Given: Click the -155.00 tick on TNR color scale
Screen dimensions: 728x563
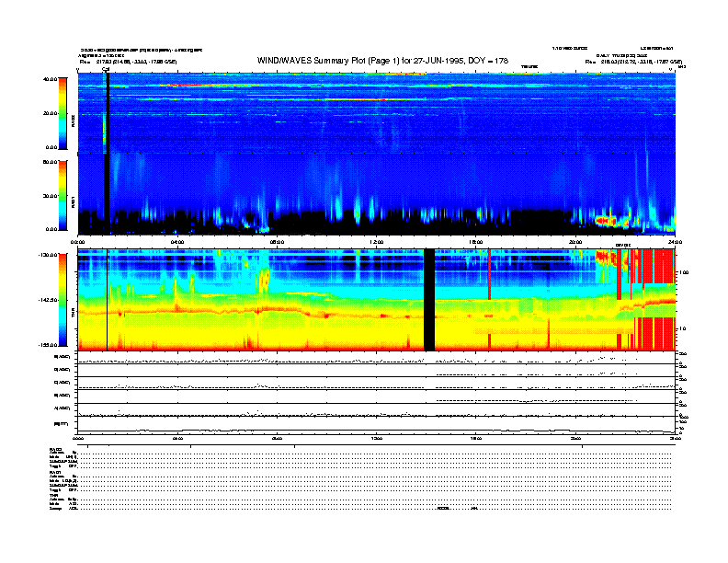Looking at the screenshot, I should [x=48, y=345].
